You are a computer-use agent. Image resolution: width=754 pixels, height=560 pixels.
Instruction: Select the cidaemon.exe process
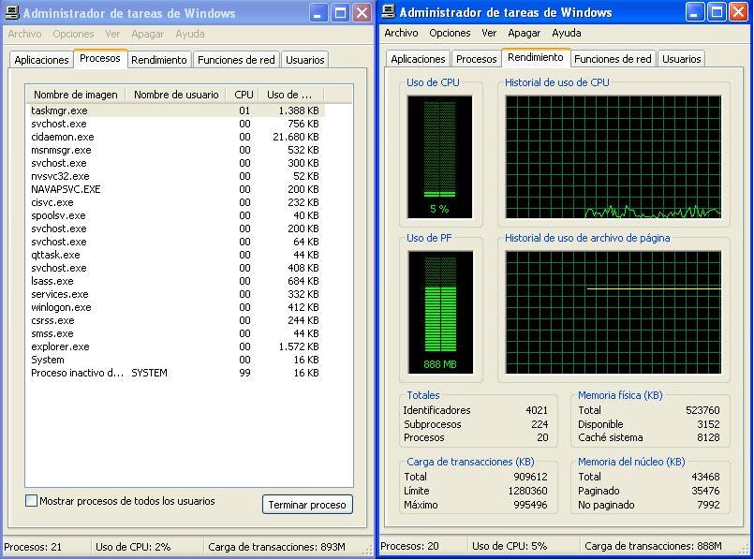click(x=175, y=137)
